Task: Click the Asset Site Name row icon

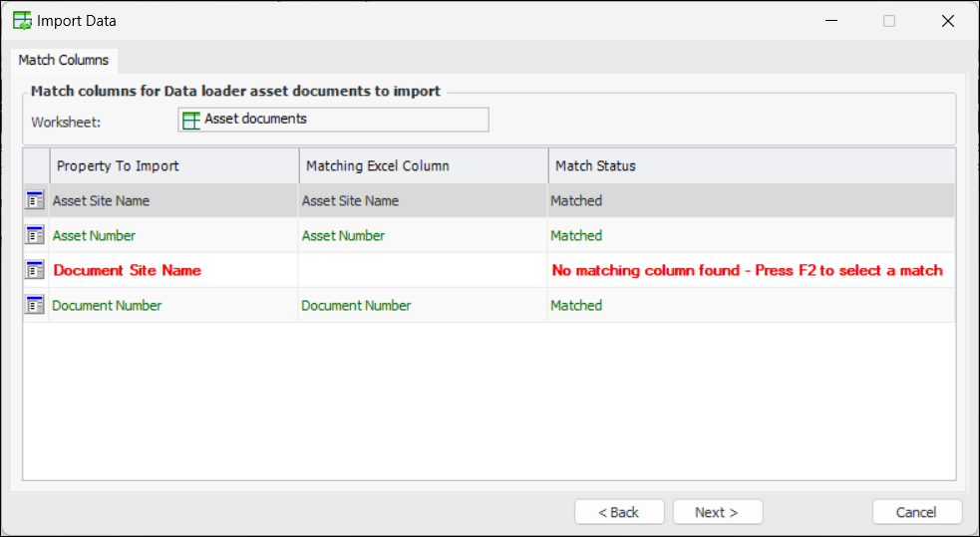Action: click(36, 200)
